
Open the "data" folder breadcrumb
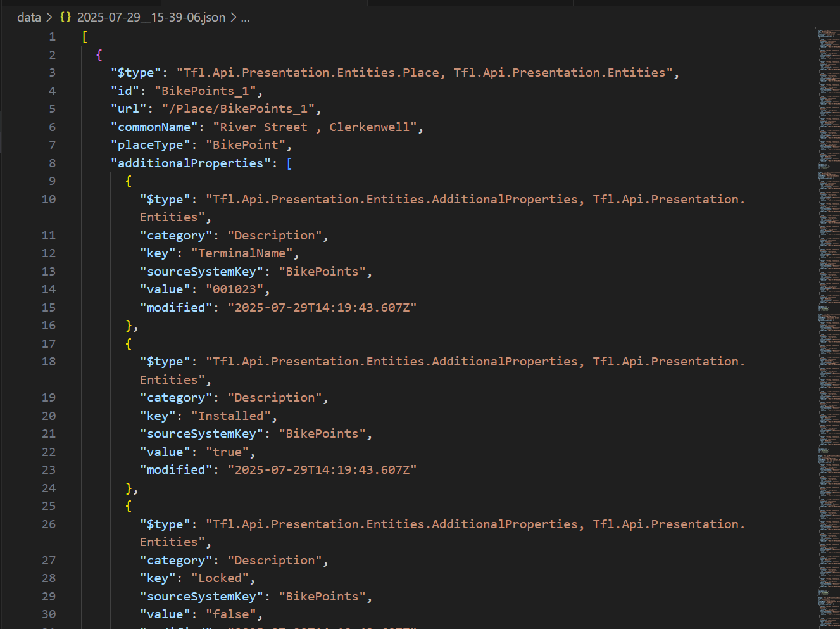click(x=29, y=17)
